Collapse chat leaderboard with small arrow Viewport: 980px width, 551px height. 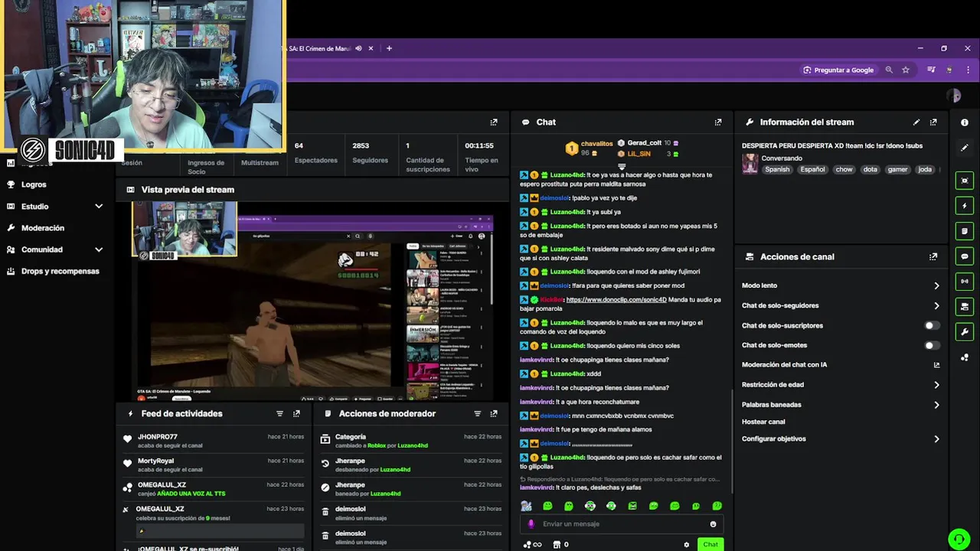pos(622,166)
